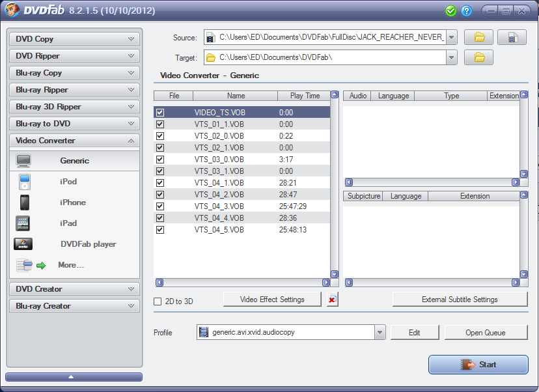Select the iPhone converter mode

click(x=74, y=203)
